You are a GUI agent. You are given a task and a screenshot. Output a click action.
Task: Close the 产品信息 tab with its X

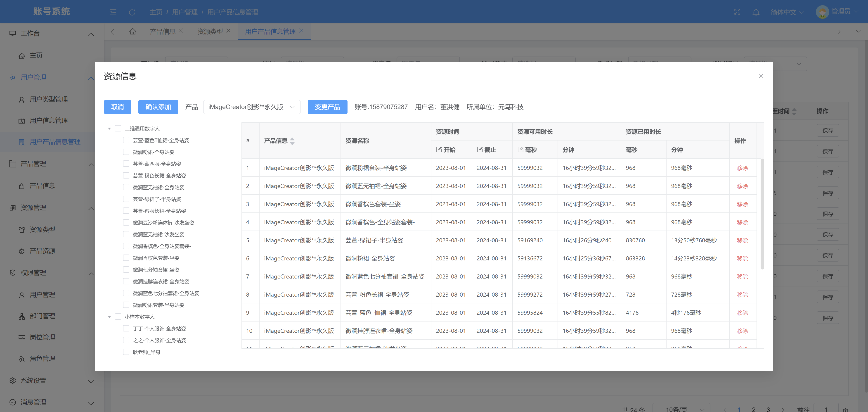pos(181,31)
